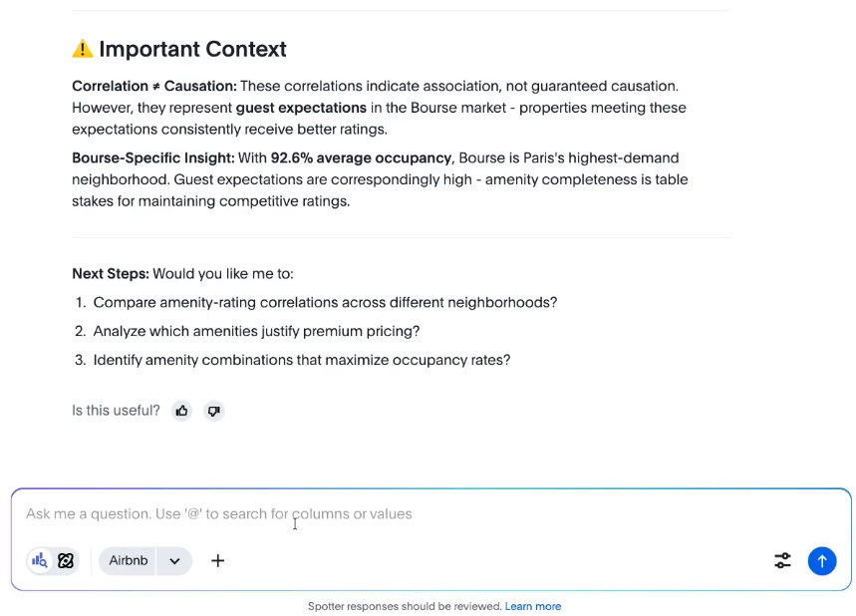Click the Airbnb data source pill

pyautogui.click(x=128, y=560)
